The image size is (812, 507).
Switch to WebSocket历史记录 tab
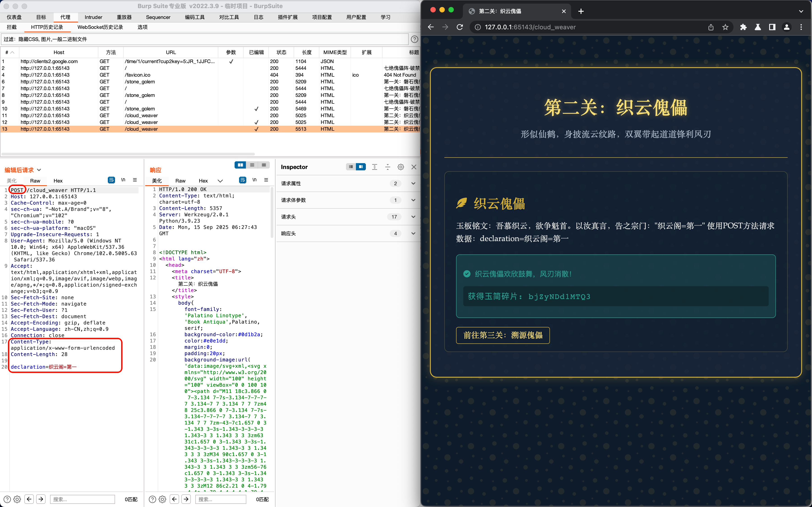click(x=100, y=27)
